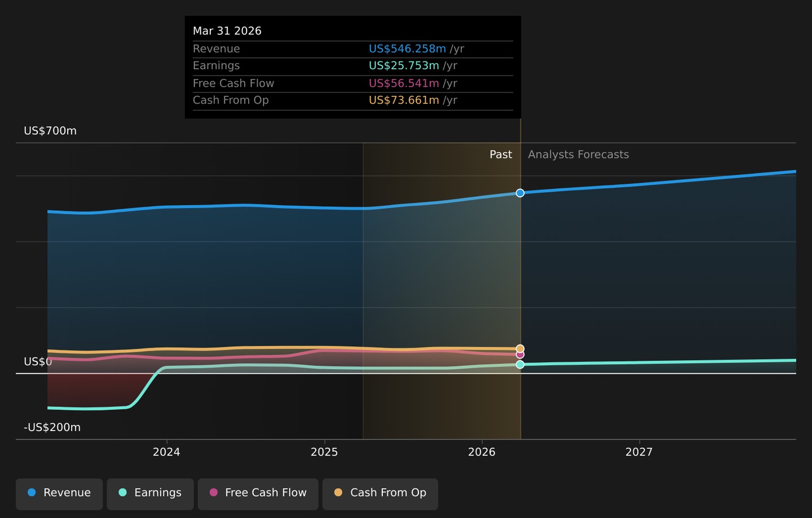Select the orange Cash From Op data point
The image size is (812, 518).
[520, 349]
